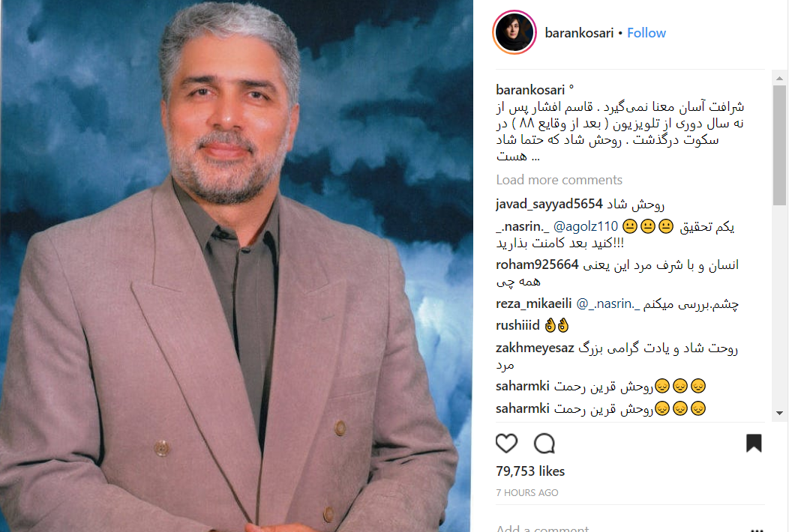Like the post with the heart icon
Image resolution: width=789 pixels, height=532 pixels.
pyautogui.click(x=506, y=444)
